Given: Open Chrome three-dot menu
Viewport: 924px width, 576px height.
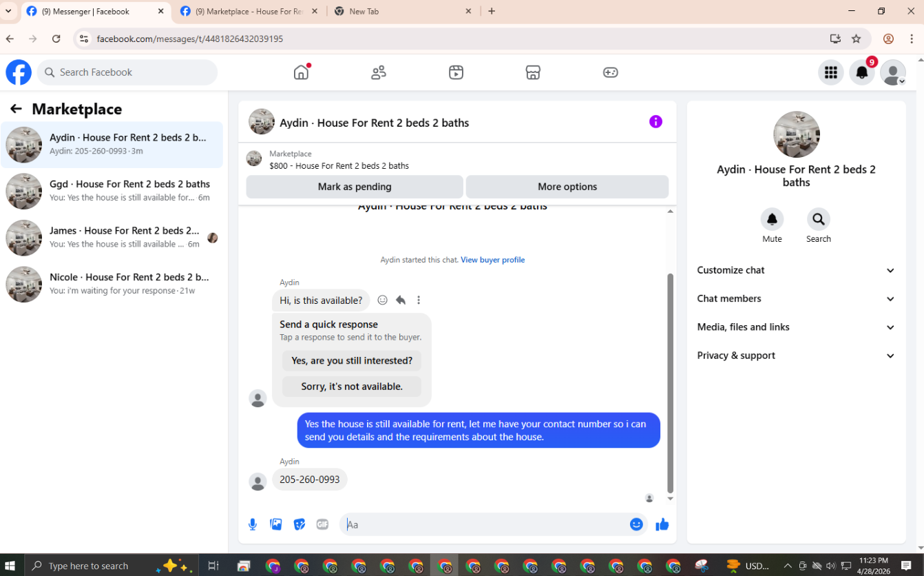Looking at the screenshot, I should (x=912, y=39).
